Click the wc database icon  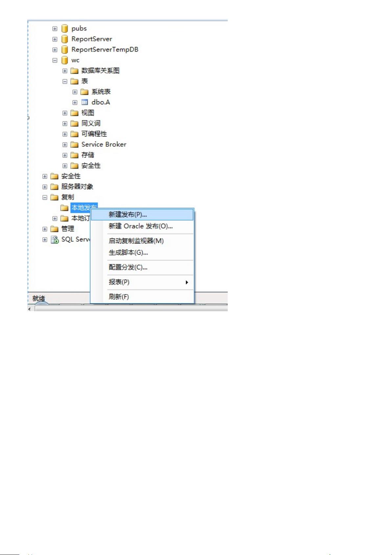pyautogui.click(x=65, y=60)
